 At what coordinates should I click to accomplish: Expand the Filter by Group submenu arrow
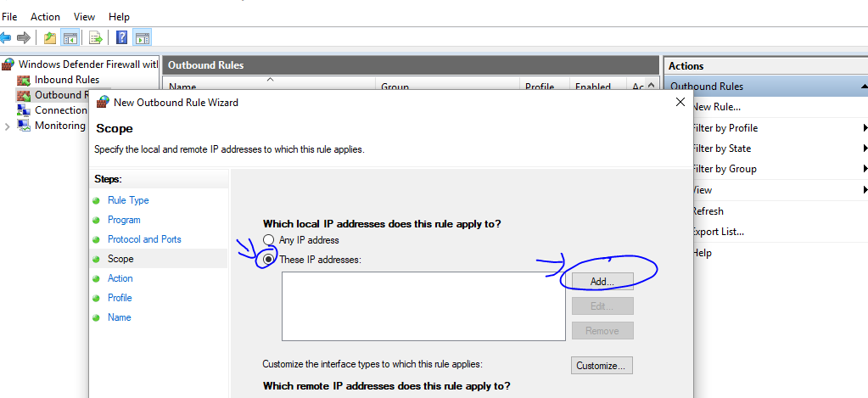click(865, 169)
